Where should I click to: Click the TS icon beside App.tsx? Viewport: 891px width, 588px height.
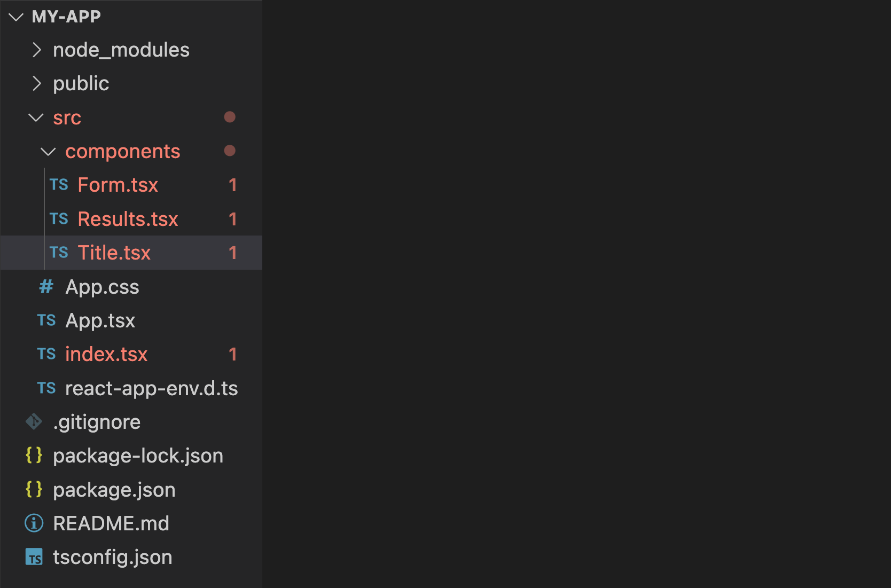(46, 320)
